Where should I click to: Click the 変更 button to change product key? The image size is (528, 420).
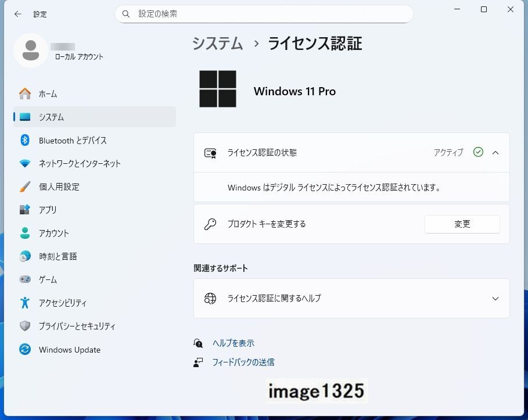coord(462,224)
